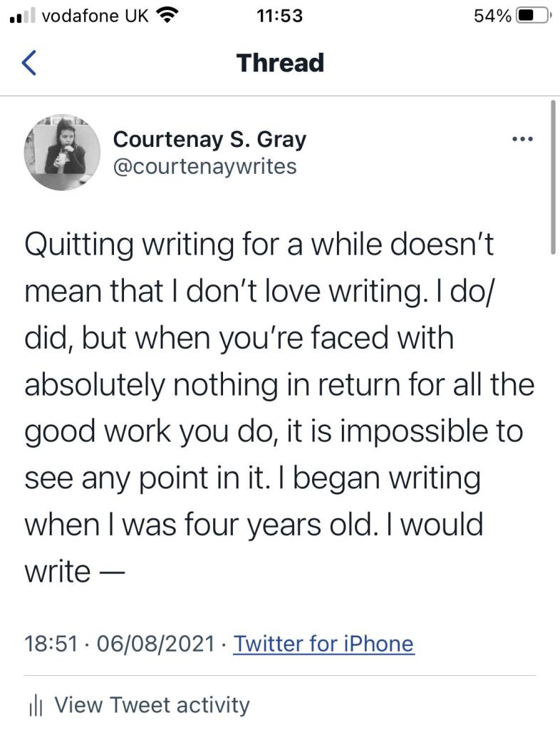Tap the 11:53 status bar clock
The image size is (560, 730).
pyautogui.click(x=279, y=15)
